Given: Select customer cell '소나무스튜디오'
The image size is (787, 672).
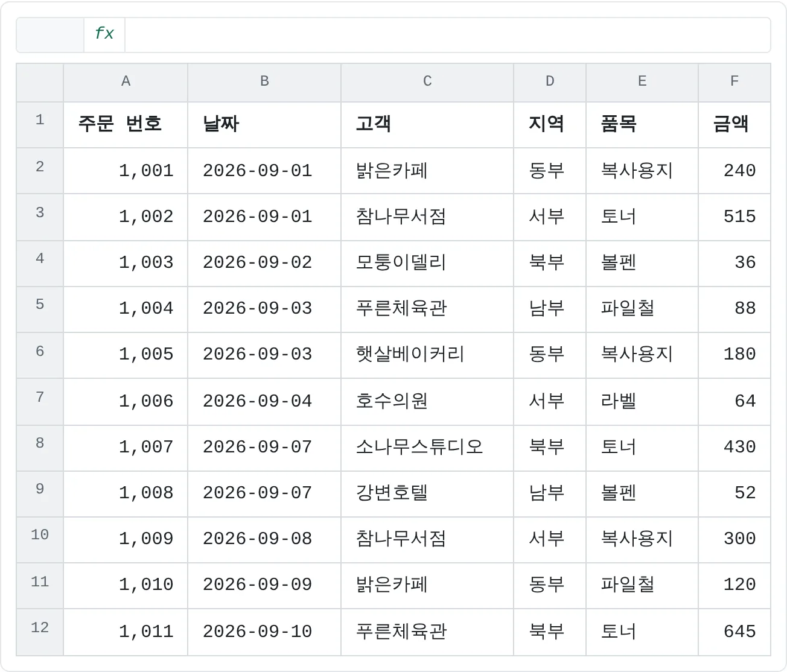Looking at the screenshot, I should (427, 448).
